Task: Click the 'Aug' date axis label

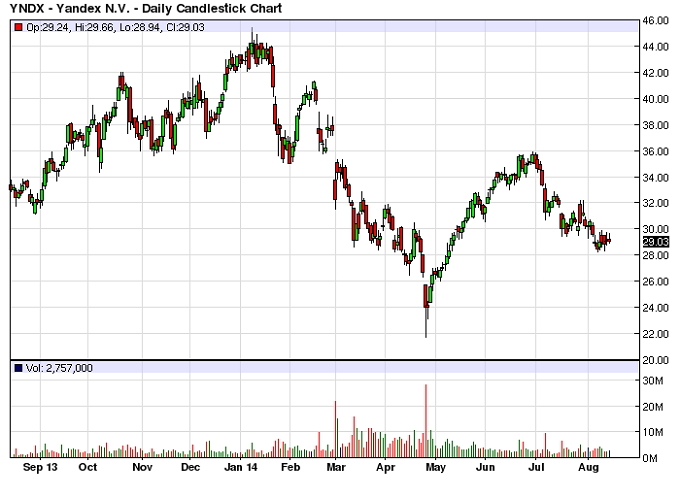Action: coord(588,468)
